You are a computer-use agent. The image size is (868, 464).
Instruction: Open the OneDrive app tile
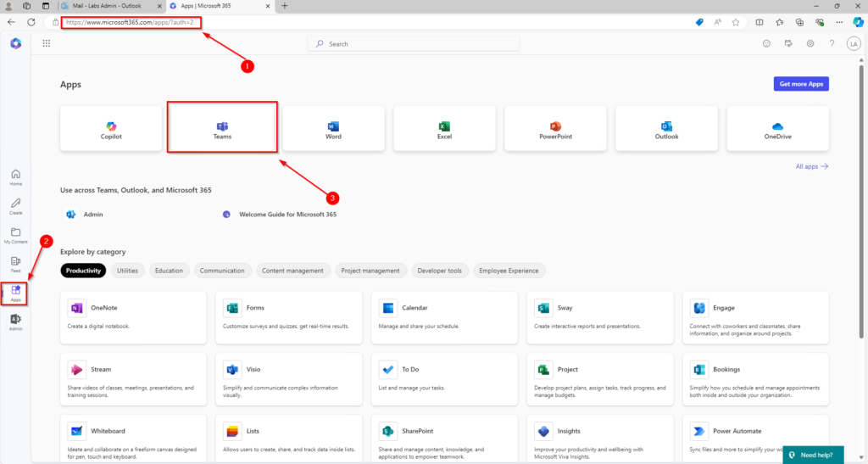click(778, 128)
